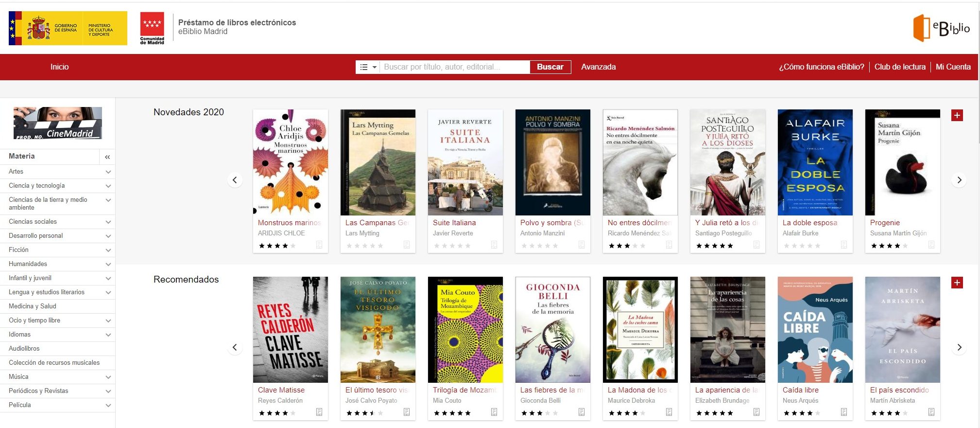Open CineMadrid clapperboard banner
Screen dimensions: 980x428
[x=58, y=123]
